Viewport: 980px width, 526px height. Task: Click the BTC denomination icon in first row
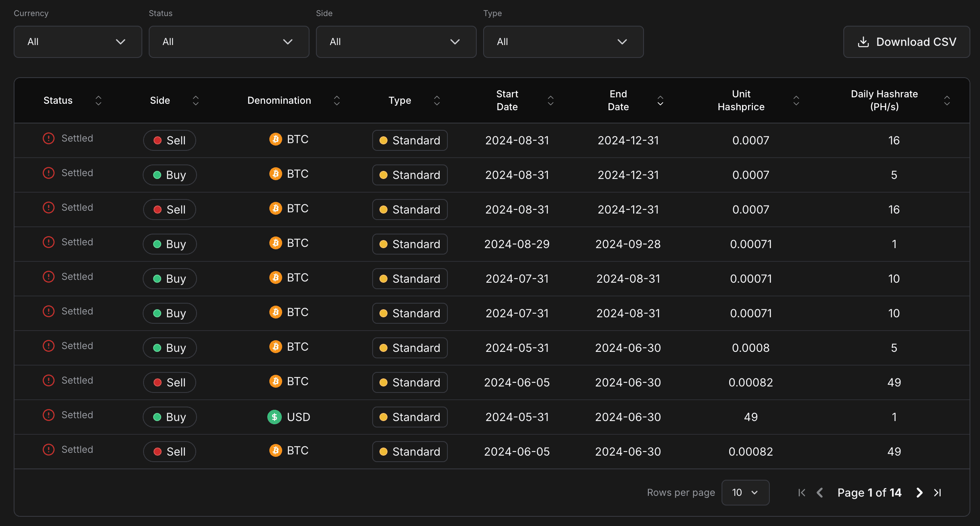click(276, 139)
